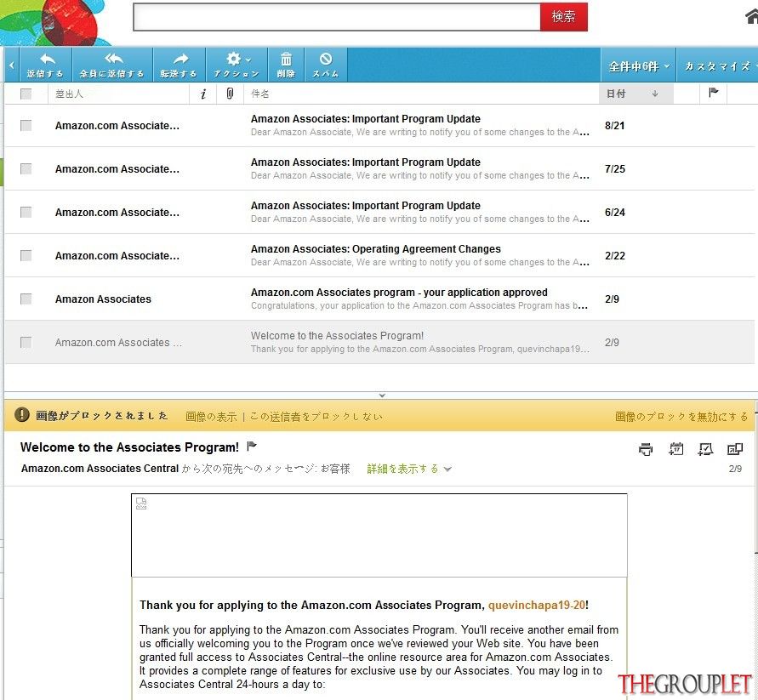Click into the search input field
Screen dimensions: 758x700
(x=337, y=17)
